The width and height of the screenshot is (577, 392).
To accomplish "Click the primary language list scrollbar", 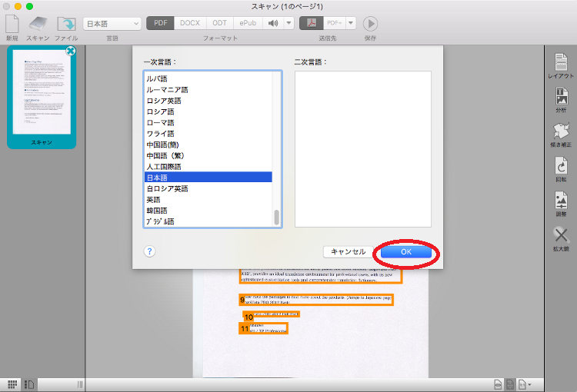I will [x=277, y=217].
